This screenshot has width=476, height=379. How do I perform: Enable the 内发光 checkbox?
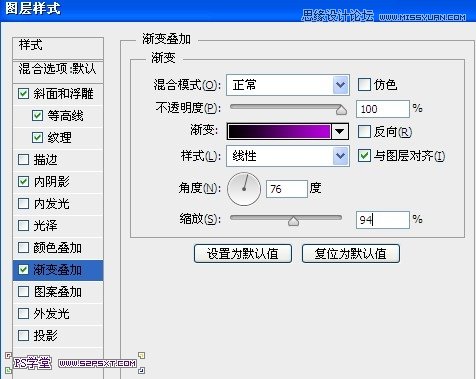point(23,204)
